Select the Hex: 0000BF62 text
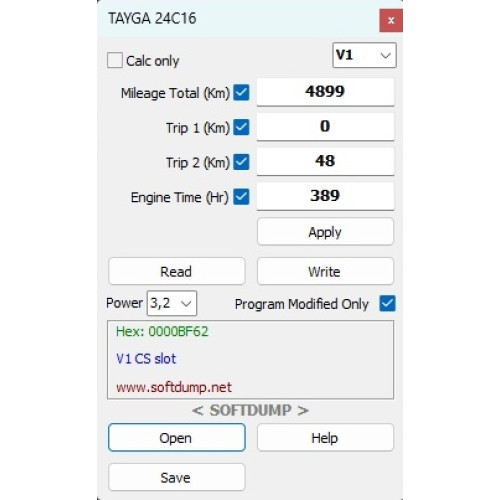 coord(162,331)
